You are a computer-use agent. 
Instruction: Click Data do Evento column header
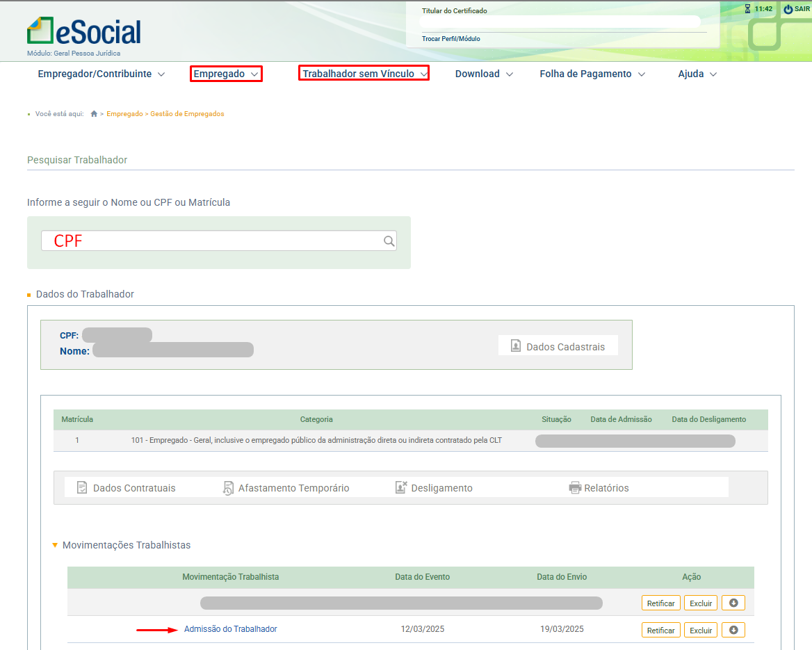click(422, 577)
